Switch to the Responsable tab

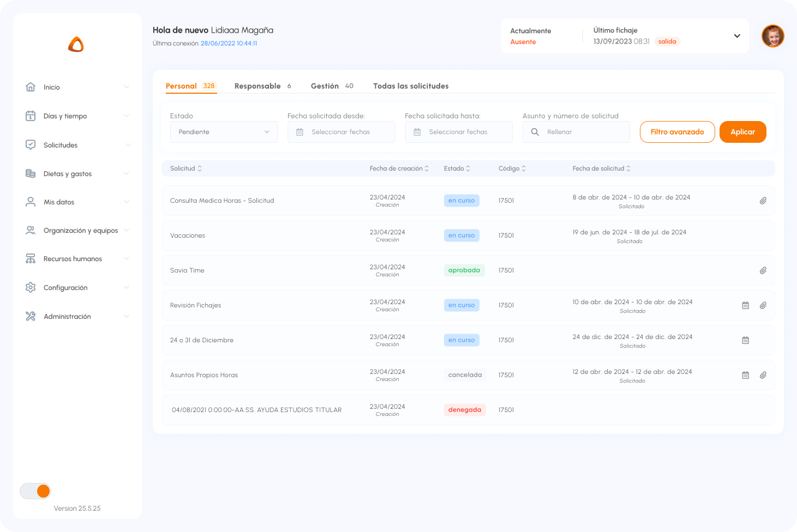(x=257, y=86)
